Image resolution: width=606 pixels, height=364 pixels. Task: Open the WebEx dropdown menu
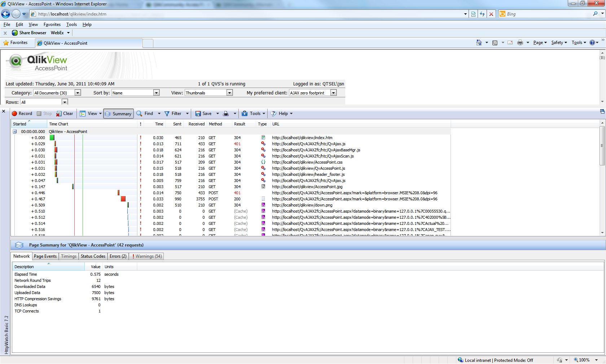coord(60,33)
